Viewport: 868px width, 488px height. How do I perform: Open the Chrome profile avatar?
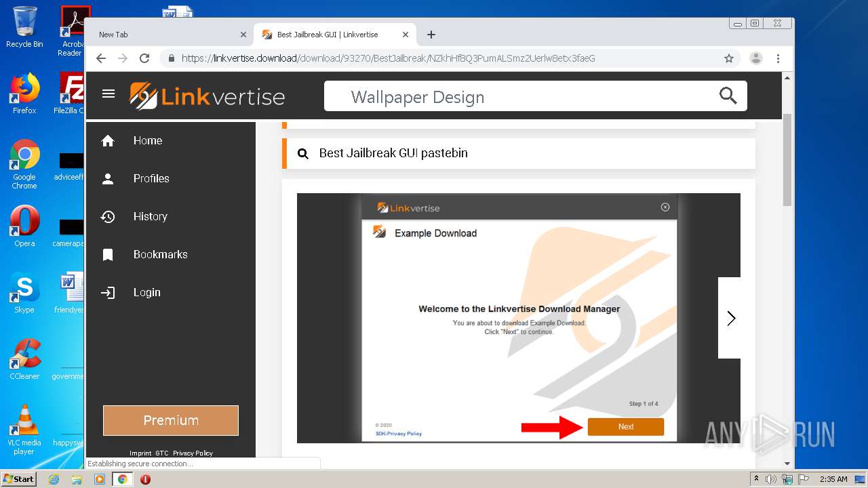point(756,58)
